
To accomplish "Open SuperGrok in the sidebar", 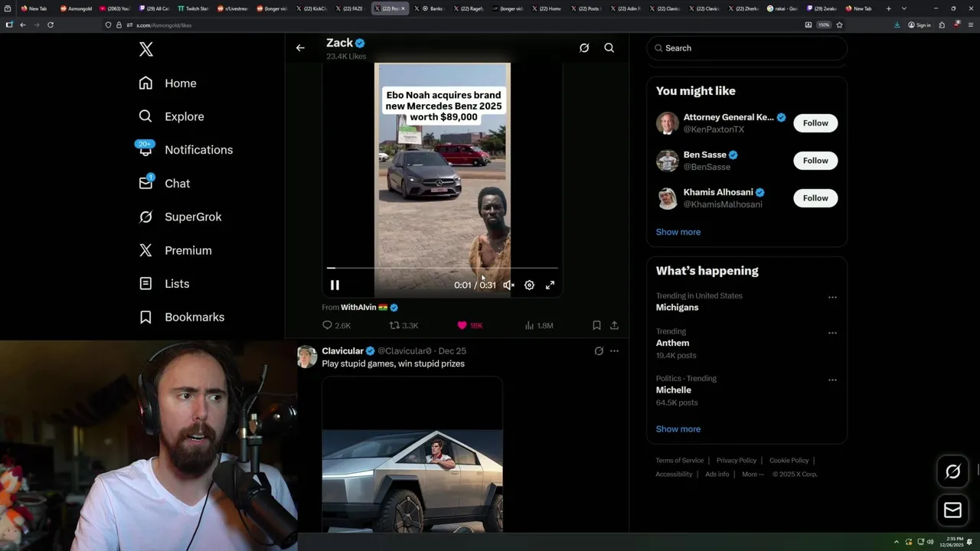I will tap(180, 217).
